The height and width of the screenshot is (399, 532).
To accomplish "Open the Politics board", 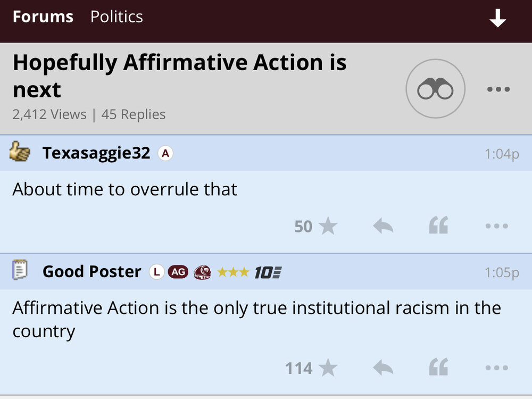I will coord(117,17).
